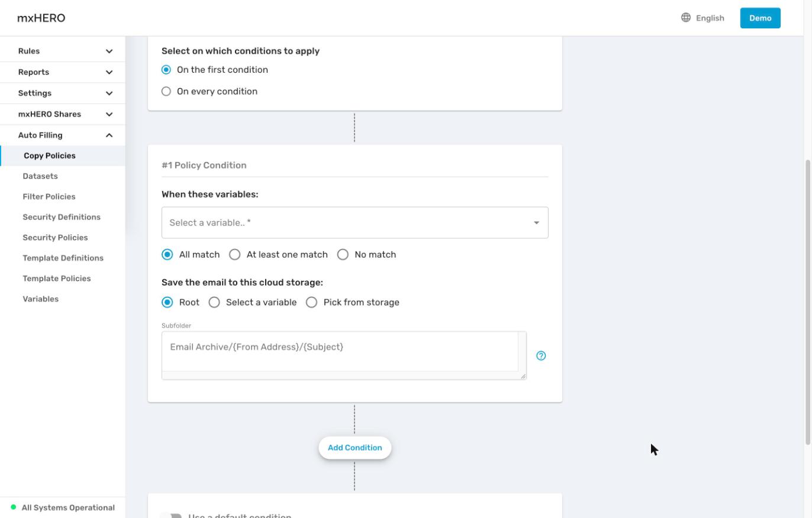Go to Template Policies
The image size is (812, 518).
pyautogui.click(x=57, y=279)
